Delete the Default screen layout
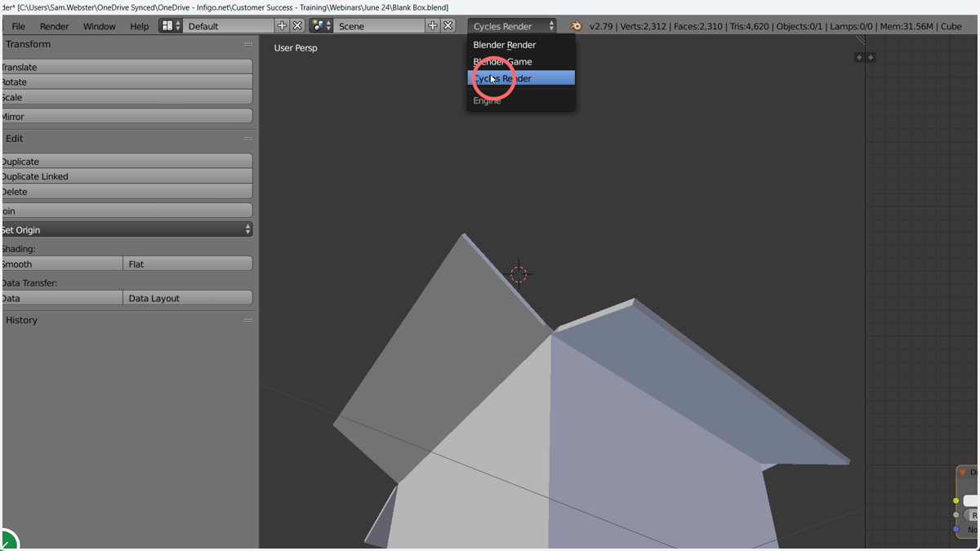 point(298,26)
